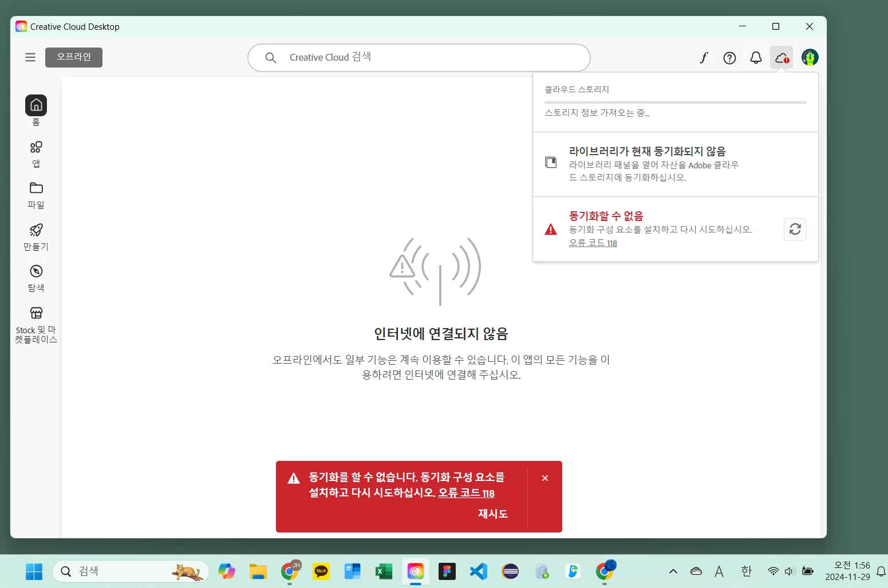
Task: Open the help question mark icon
Action: 729,58
